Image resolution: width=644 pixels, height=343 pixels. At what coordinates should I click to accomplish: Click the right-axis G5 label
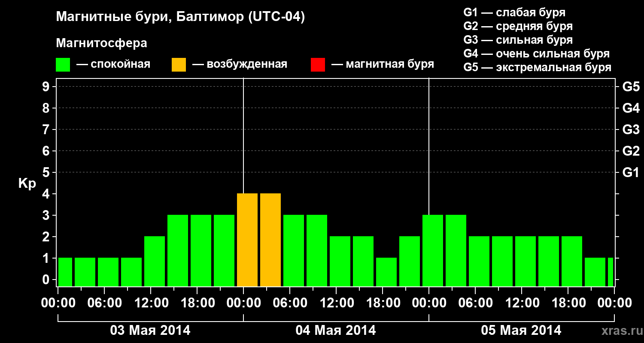(631, 87)
